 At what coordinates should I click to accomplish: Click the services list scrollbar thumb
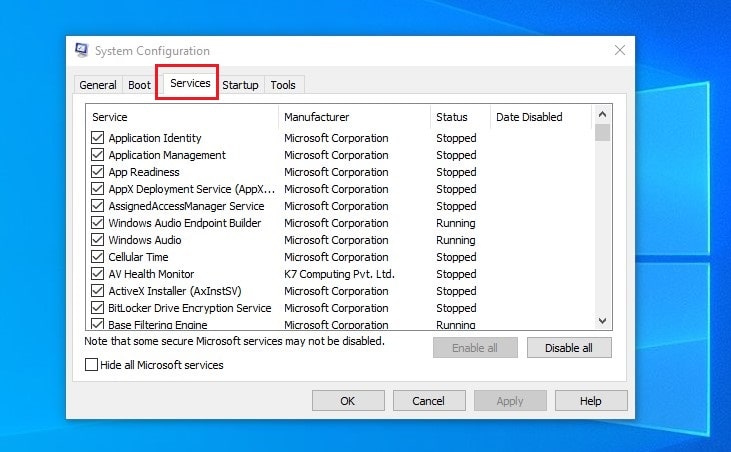[602, 132]
